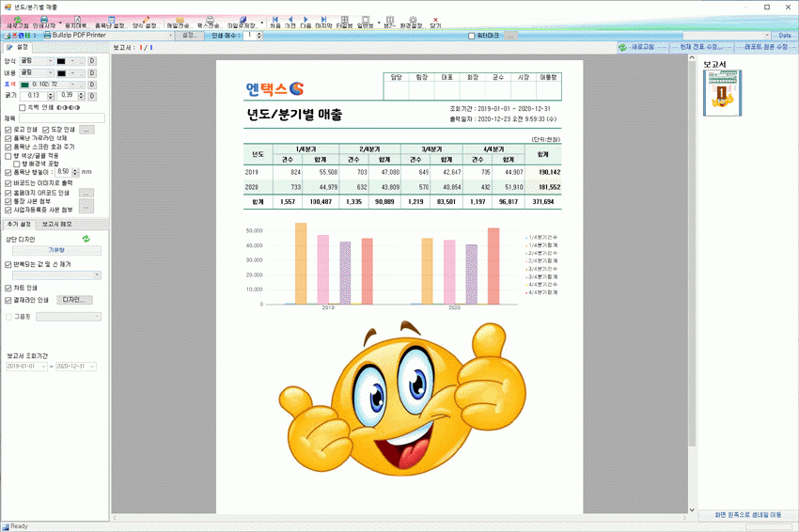
Task: Send report via 메일전송 icon
Action: pyautogui.click(x=180, y=22)
